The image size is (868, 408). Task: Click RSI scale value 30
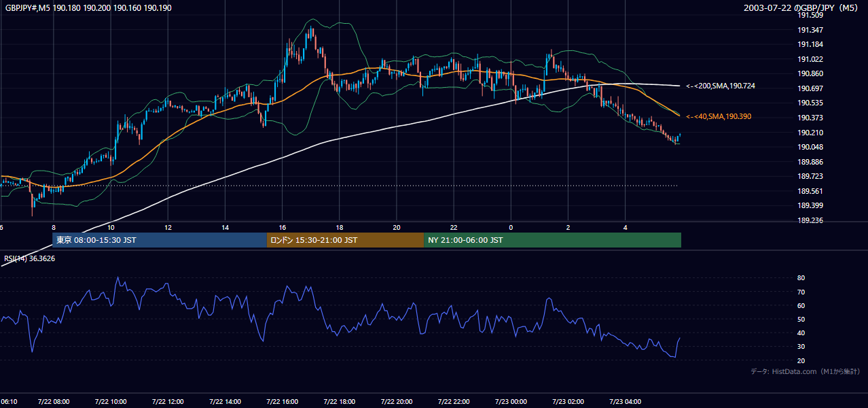[801, 347]
